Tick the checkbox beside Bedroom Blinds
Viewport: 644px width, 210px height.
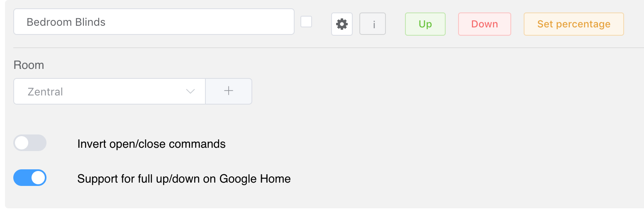coord(306,22)
